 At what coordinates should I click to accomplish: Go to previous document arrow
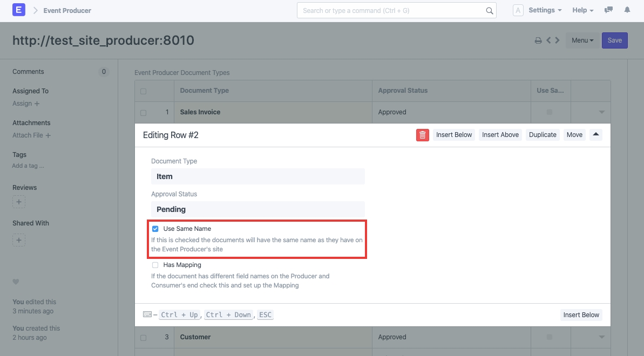pos(548,40)
